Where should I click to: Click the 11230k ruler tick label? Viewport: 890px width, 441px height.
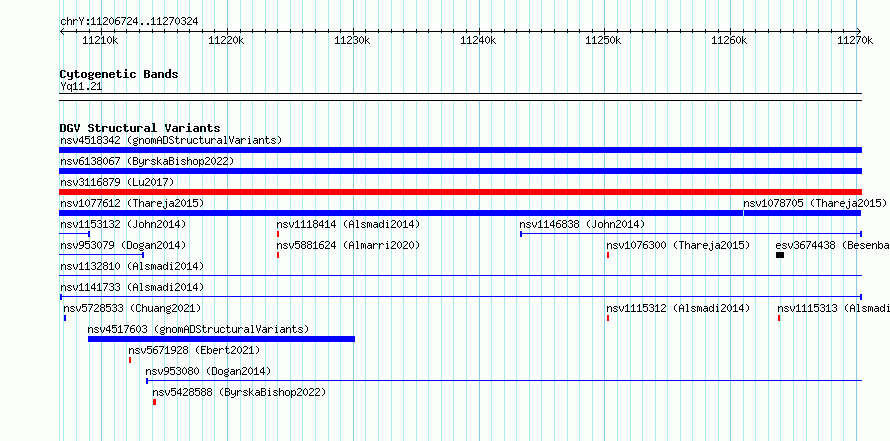tap(352, 40)
